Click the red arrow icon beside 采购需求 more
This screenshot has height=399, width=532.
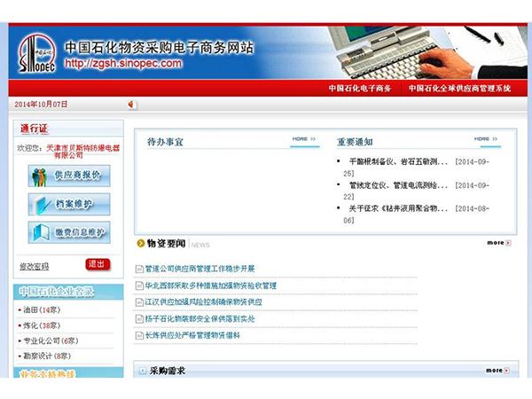point(506,371)
